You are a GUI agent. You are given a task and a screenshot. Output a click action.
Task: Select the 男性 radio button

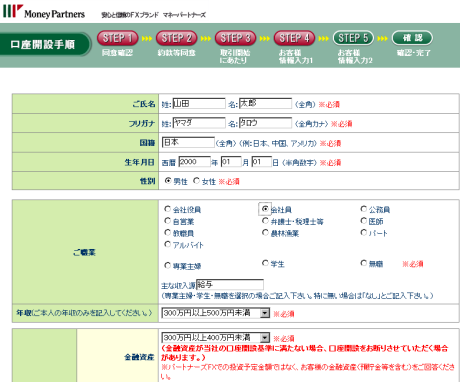pyautogui.click(x=168, y=181)
